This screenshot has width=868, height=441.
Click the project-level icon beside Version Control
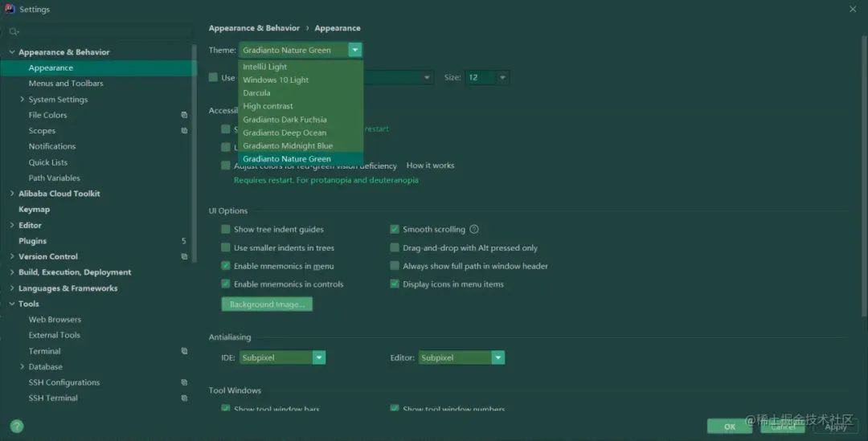click(184, 257)
